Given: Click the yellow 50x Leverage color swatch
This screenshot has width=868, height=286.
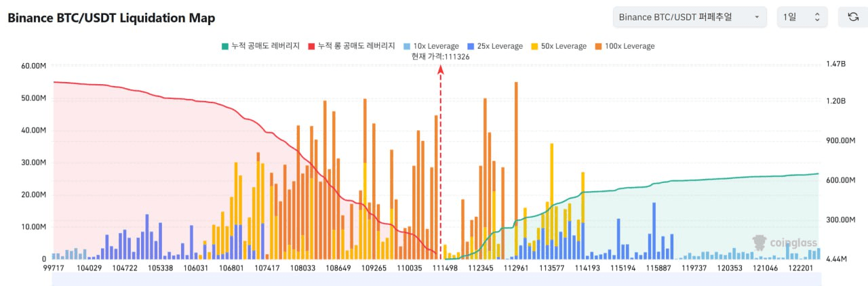Looking at the screenshot, I should click(534, 46).
